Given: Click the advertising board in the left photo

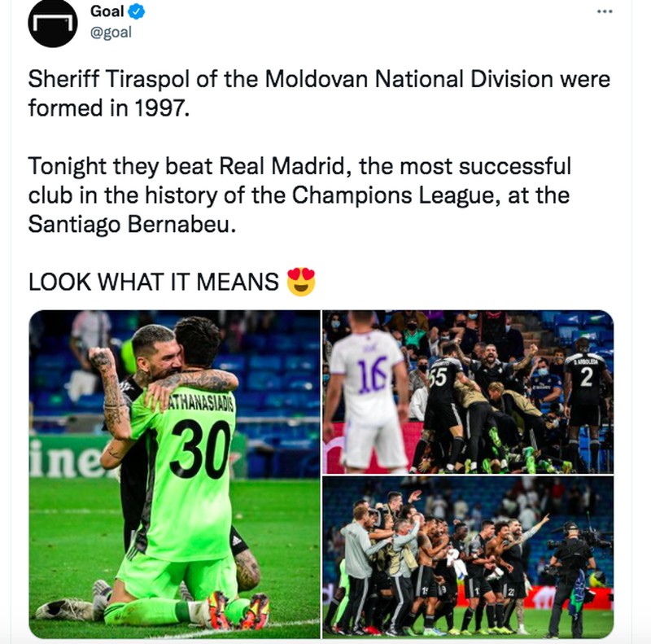Looking at the screenshot, I should pyautogui.click(x=57, y=456).
